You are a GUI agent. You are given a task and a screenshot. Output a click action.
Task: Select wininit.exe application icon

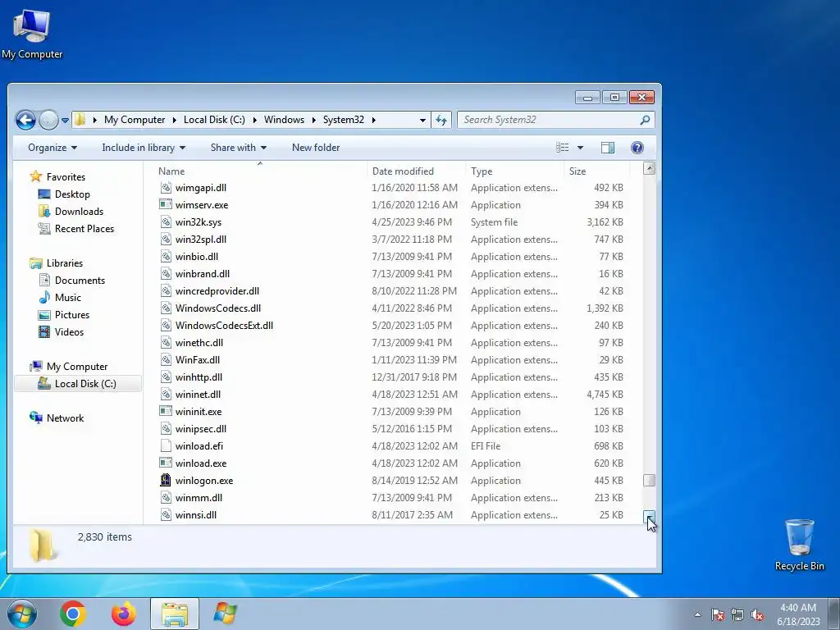coord(166,412)
